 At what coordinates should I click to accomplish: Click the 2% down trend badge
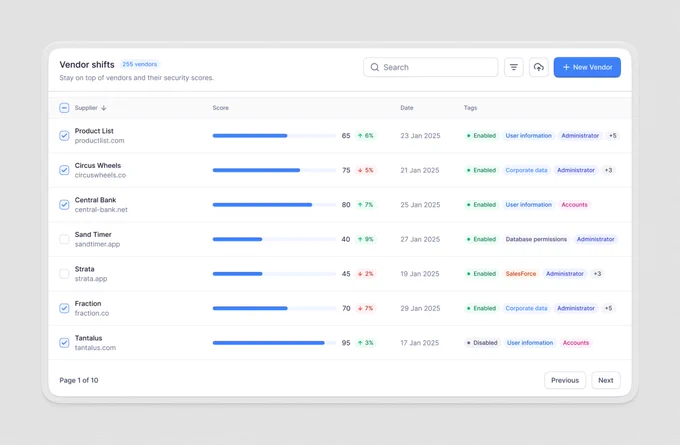[x=366, y=274]
